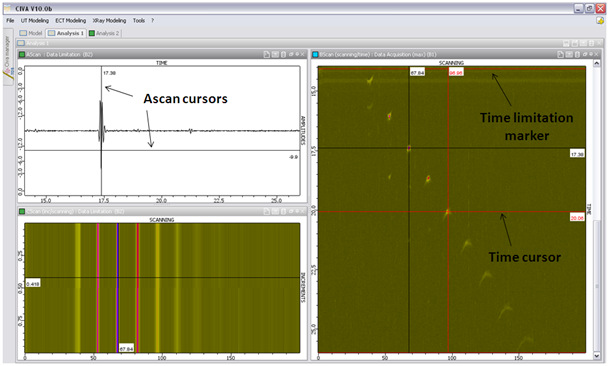Click the BScan scrollbar down arrow
The width and height of the screenshot is (609, 366).
597,356
